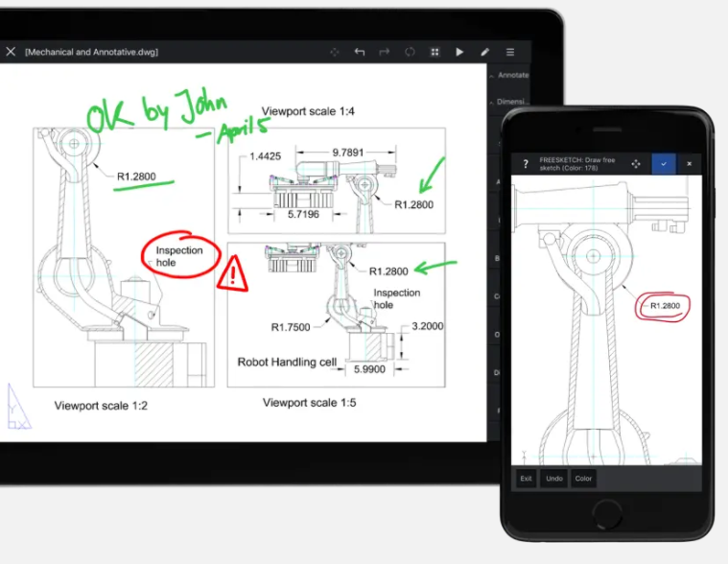Collapse the Annotate panel section
Viewport: 728px width, 564px height.
[x=509, y=75]
